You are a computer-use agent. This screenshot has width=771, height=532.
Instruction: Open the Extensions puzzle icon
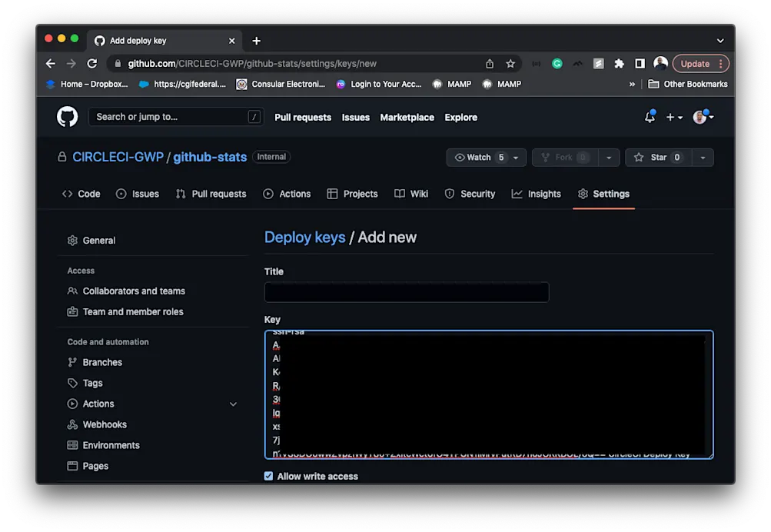pos(619,64)
